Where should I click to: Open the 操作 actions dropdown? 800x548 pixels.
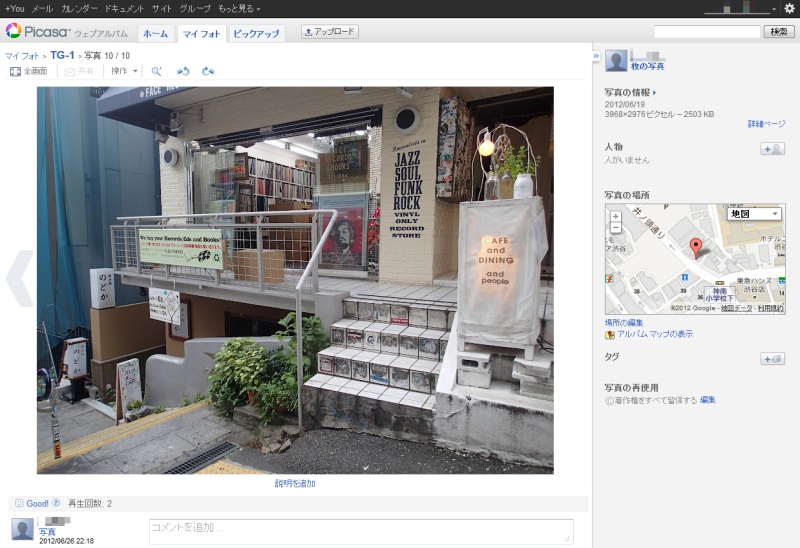click(x=124, y=71)
